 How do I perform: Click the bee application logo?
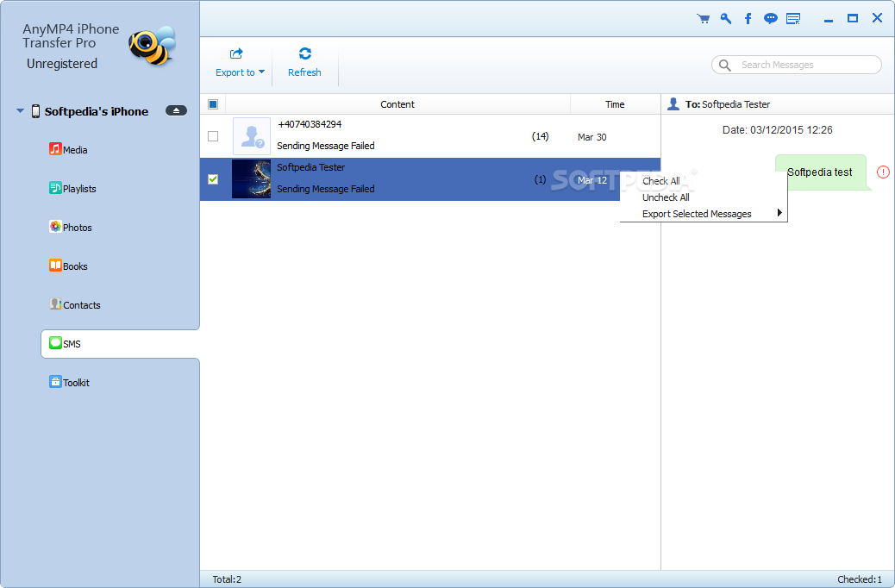pos(152,45)
